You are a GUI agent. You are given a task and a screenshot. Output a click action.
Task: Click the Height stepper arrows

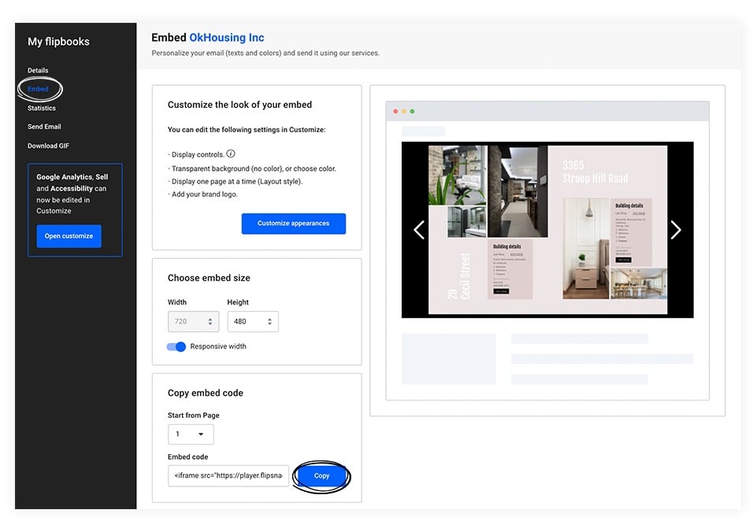(x=269, y=321)
